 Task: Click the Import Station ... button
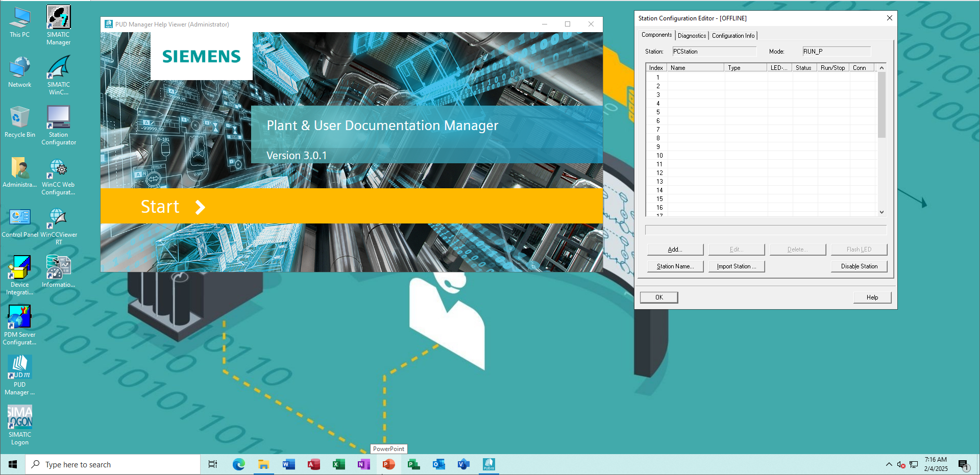click(736, 266)
